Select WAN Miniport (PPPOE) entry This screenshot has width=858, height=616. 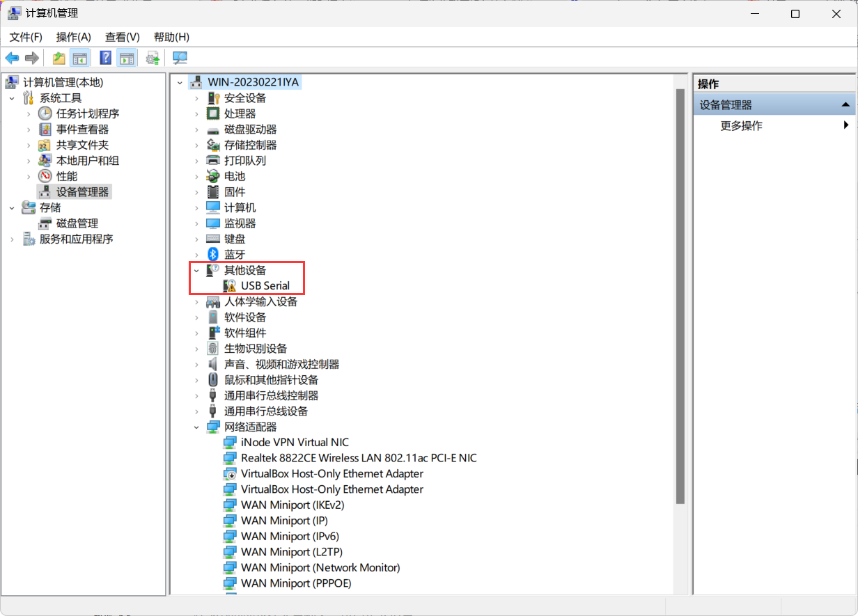point(296,583)
